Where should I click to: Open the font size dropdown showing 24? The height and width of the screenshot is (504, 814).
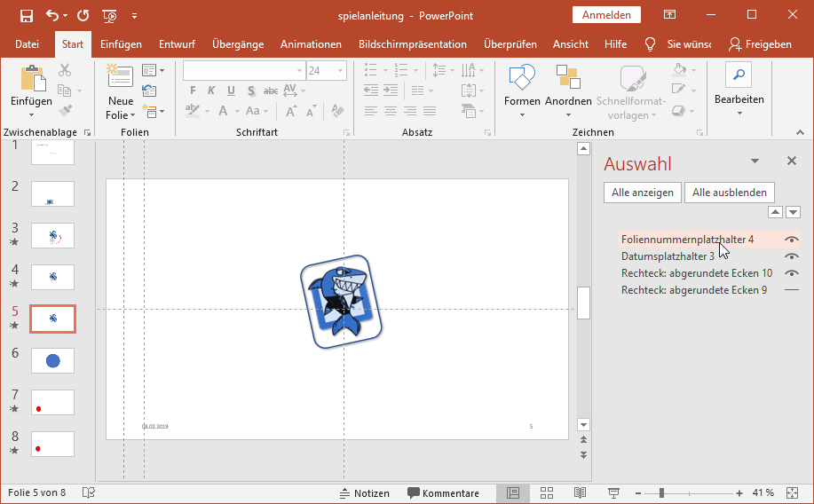pyautogui.click(x=341, y=71)
